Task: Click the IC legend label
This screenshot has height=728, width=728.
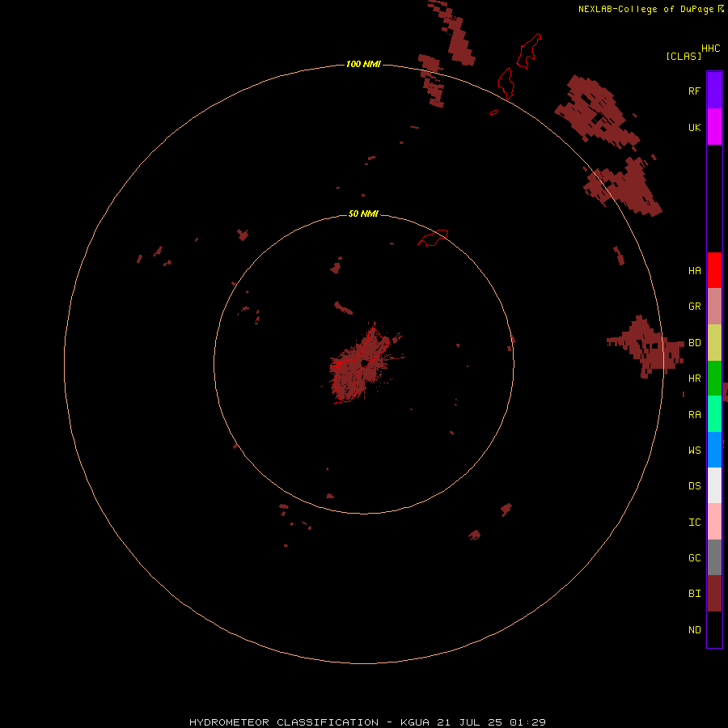Action: point(694,523)
